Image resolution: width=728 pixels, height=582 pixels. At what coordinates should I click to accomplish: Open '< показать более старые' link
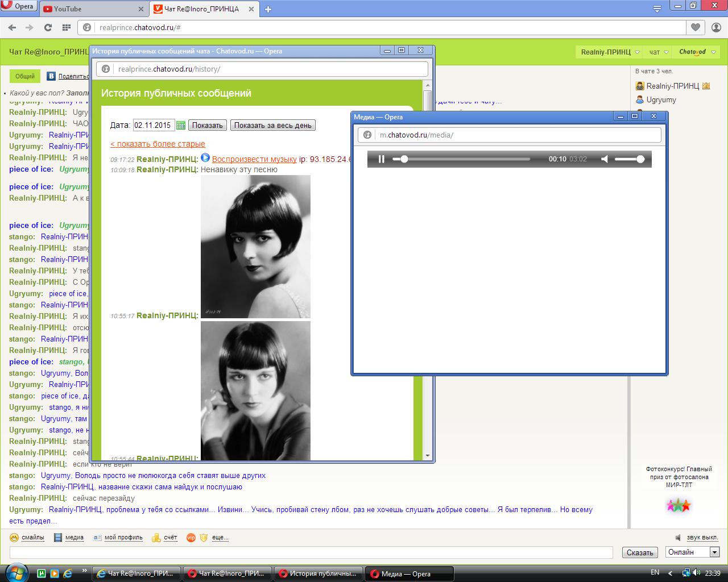coord(158,144)
